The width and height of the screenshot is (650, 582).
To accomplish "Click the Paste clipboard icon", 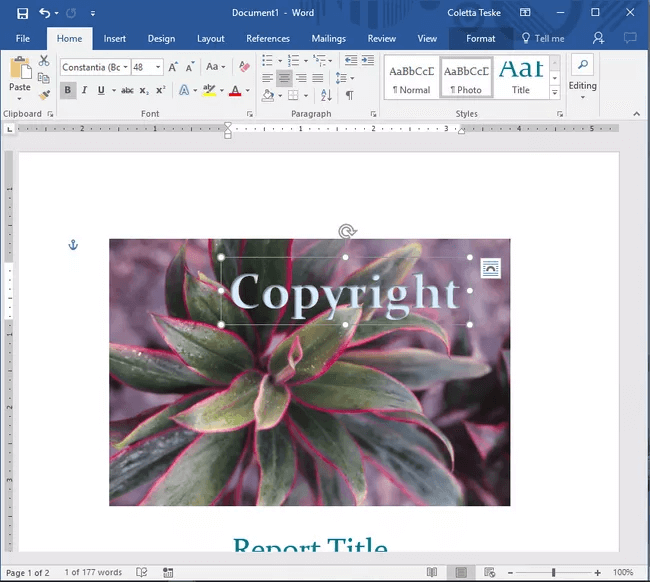I will coord(20,68).
